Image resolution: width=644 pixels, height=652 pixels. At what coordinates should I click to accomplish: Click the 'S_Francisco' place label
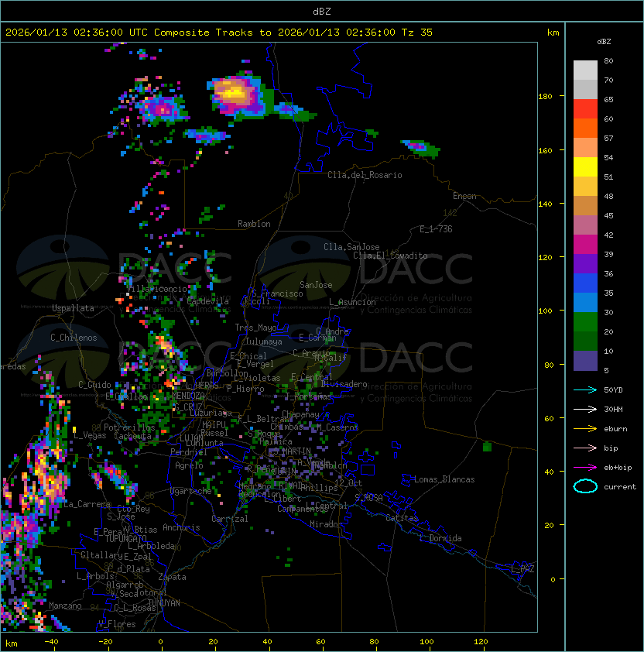point(277,293)
